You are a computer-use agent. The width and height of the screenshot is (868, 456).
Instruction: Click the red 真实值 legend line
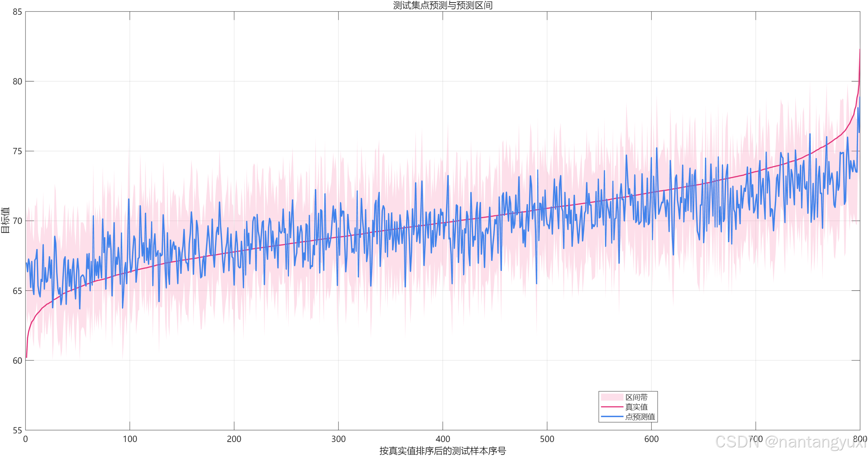point(612,407)
